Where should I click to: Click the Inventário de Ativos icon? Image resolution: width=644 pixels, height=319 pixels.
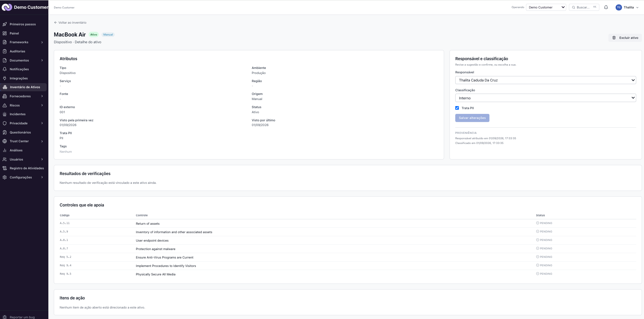coord(5,87)
